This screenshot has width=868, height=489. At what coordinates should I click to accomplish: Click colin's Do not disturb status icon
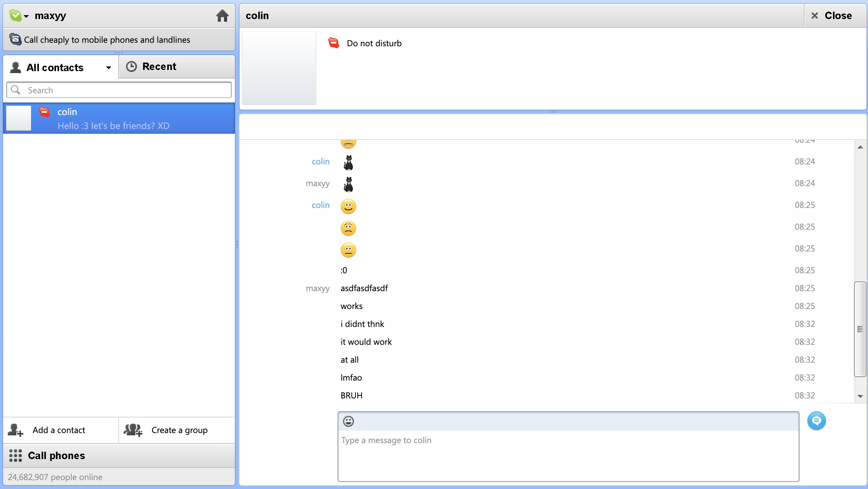[44, 112]
